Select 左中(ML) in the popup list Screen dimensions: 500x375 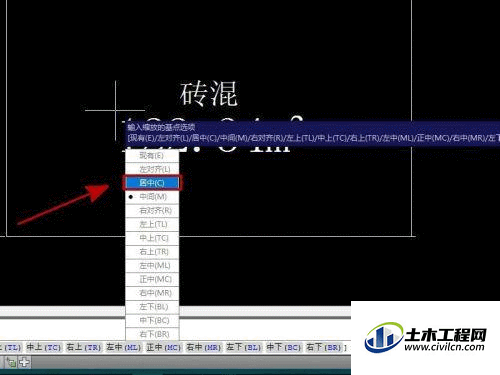click(x=152, y=265)
